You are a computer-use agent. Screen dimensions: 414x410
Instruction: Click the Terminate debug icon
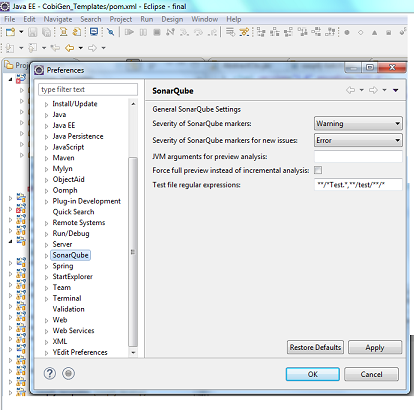pos(157,32)
